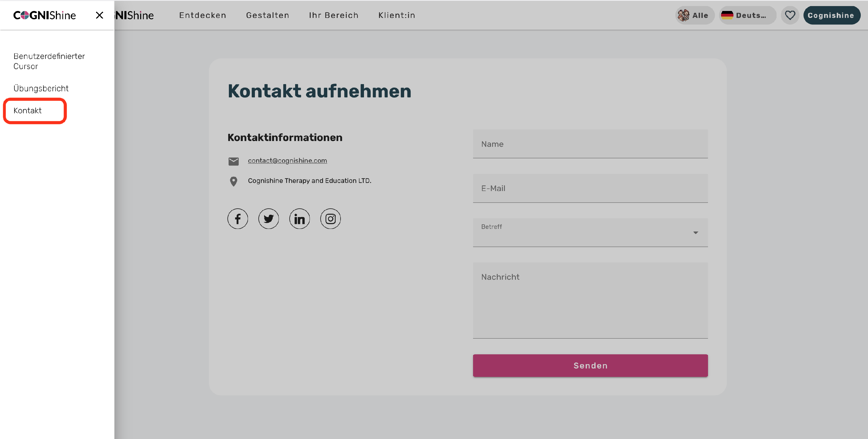Open the LinkedIn social icon
The image size is (868, 439).
pos(299,219)
